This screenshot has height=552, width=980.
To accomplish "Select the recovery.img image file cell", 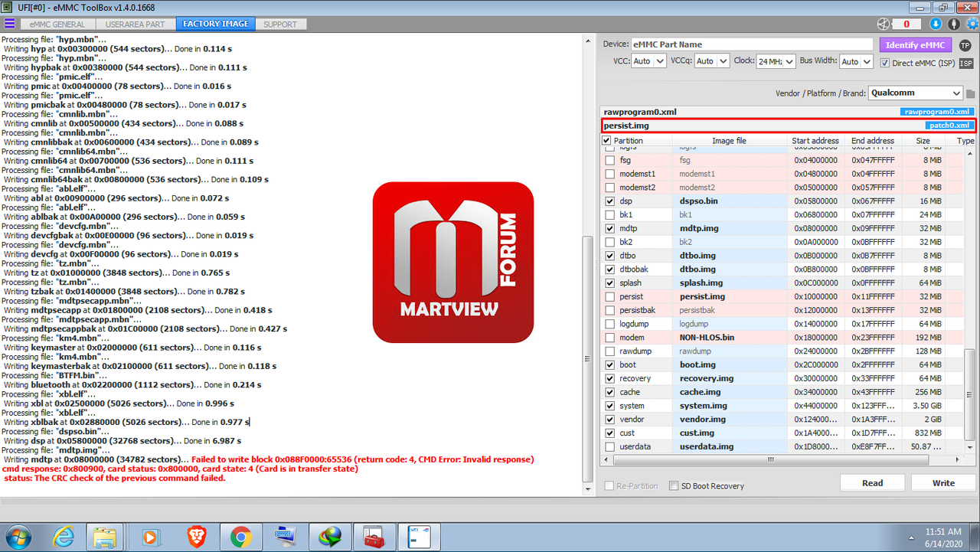I will [x=730, y=379].
